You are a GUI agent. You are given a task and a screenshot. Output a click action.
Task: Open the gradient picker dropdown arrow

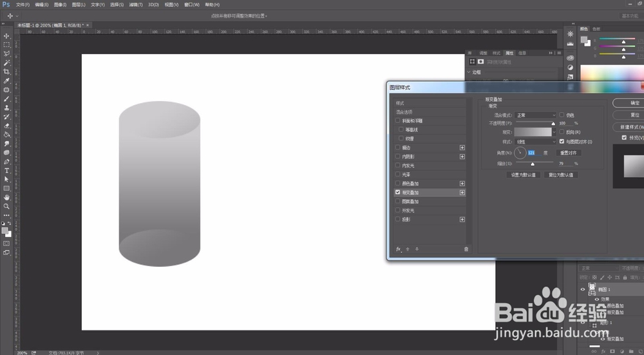pos(554,132)
